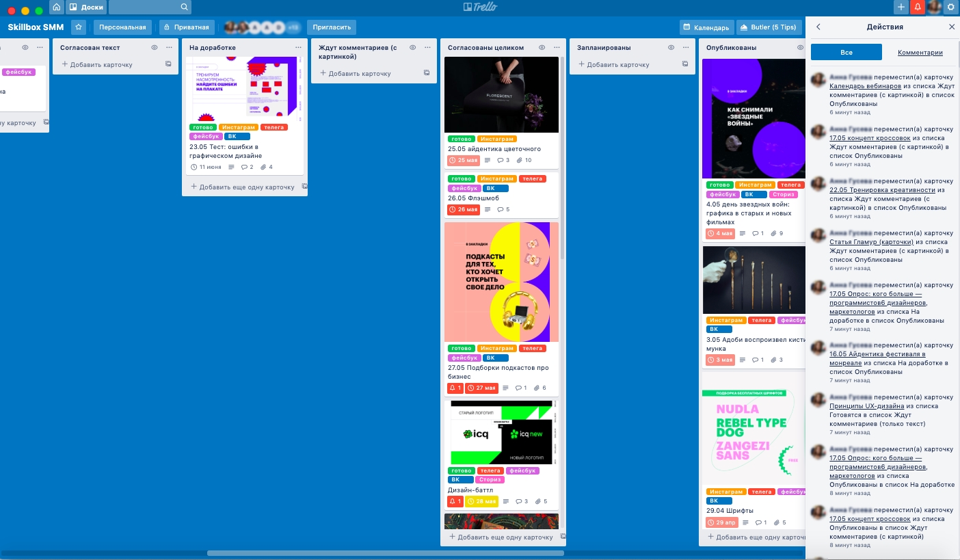This screenshot has height=560, width=960.
Task: Create from template in Запланированы list
Action: pyautogui.click(x=685, y=64)
